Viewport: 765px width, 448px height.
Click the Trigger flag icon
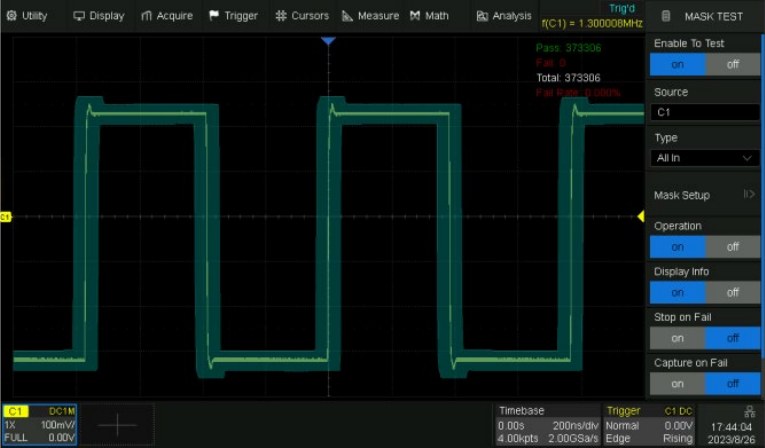[214, 16]
